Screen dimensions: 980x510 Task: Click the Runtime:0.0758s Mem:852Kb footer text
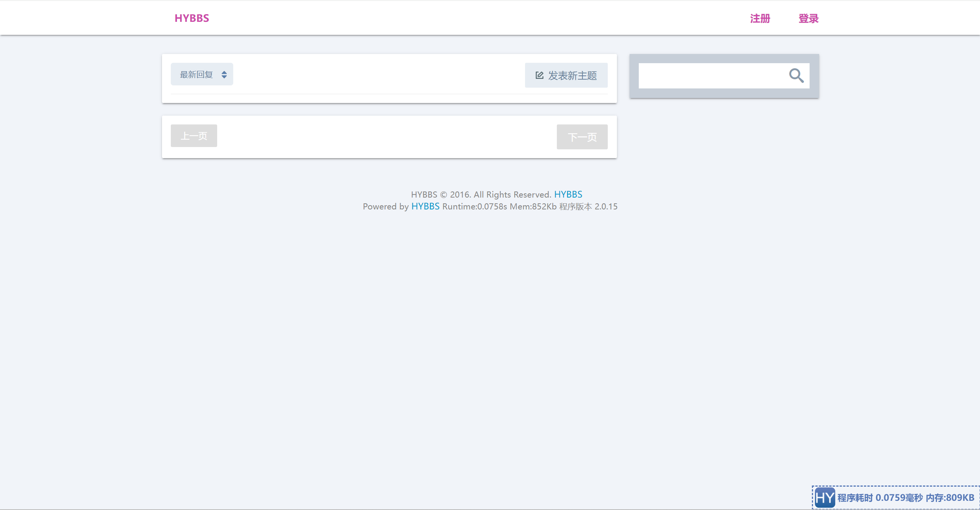coord(499,206)
